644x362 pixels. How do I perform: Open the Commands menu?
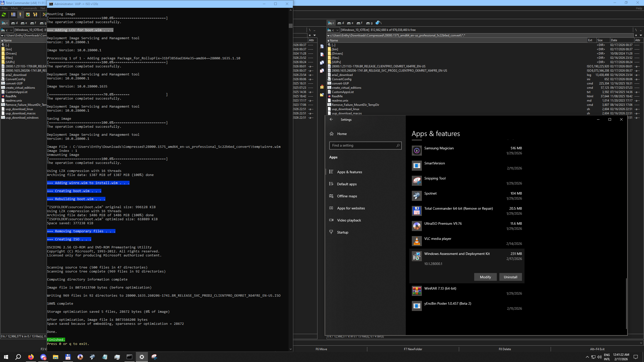click(29, 8)
